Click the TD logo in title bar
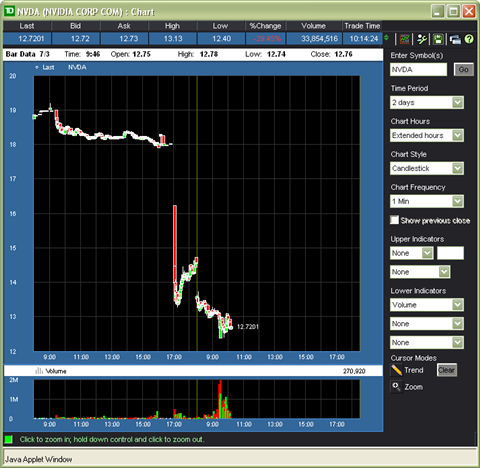This screenshot has height=468, width=480. (x=9, y=11)
